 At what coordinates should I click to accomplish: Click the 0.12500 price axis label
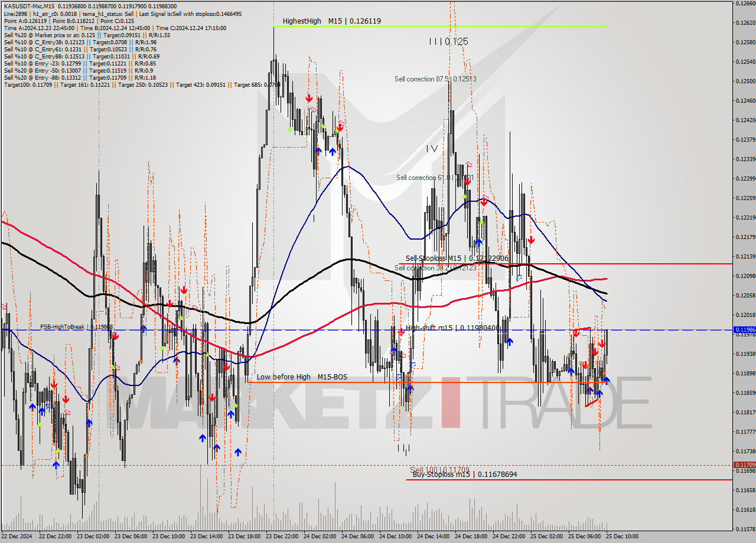coord(745,81)
